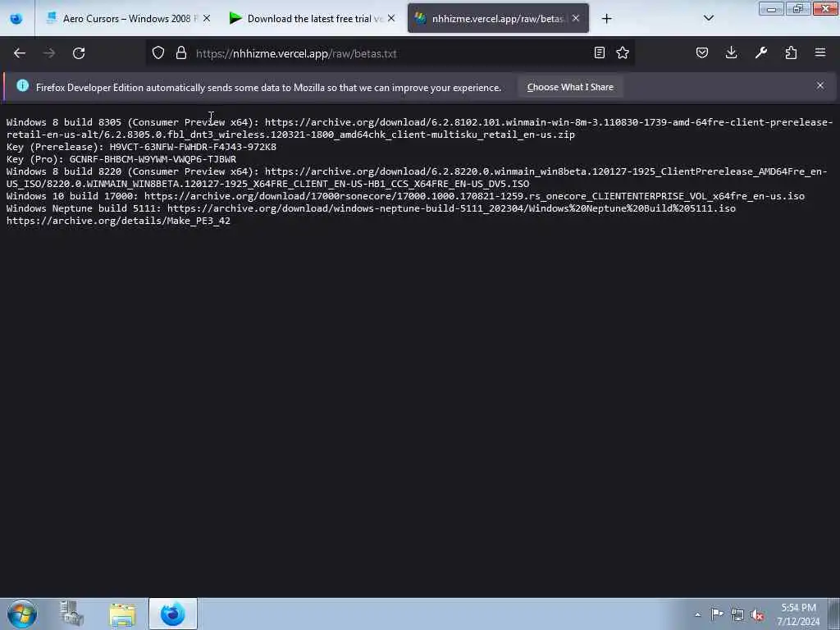The width and height of the screenshot is (840, 630).
Task: Open Server Manager from taskbar
Action: coord(72,614)
